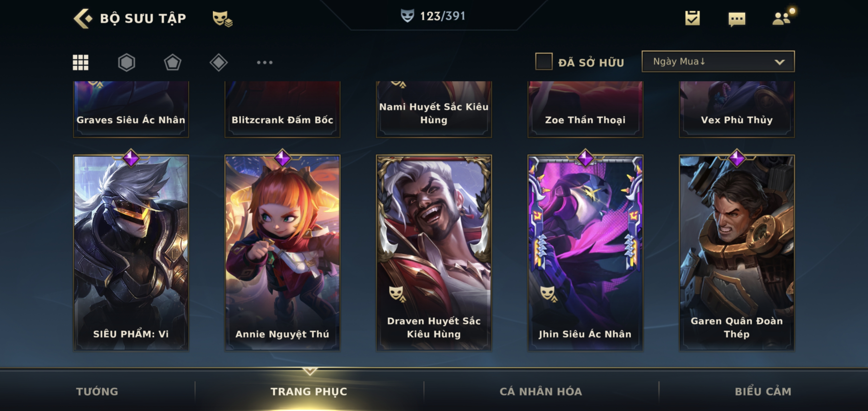Open the BIỂU CẢM tab
Viewport: 868px width, 411px height.
763,392
